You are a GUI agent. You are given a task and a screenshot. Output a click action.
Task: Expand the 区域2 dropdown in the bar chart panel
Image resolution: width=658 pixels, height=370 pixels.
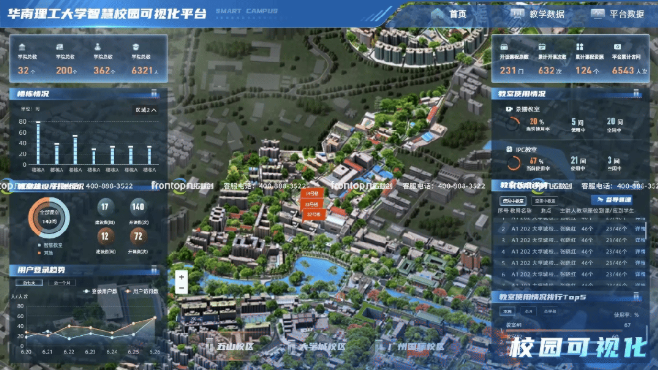[x=146, y=110]
